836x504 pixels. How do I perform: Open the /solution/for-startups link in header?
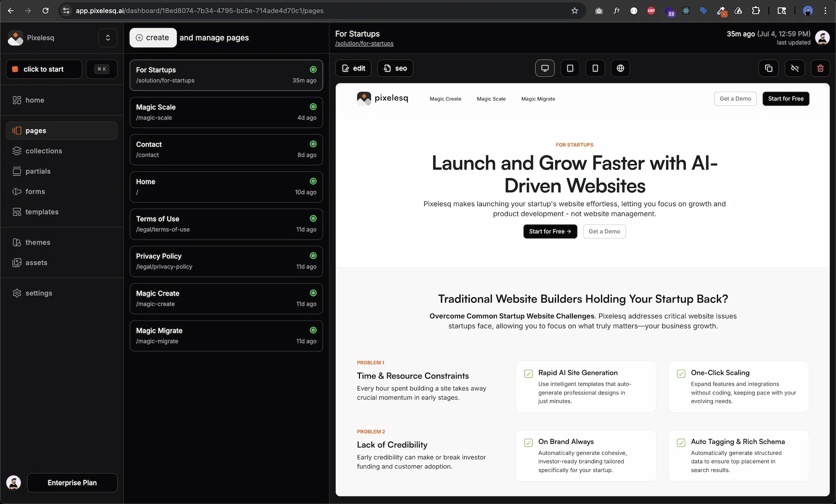coord(364,44)
